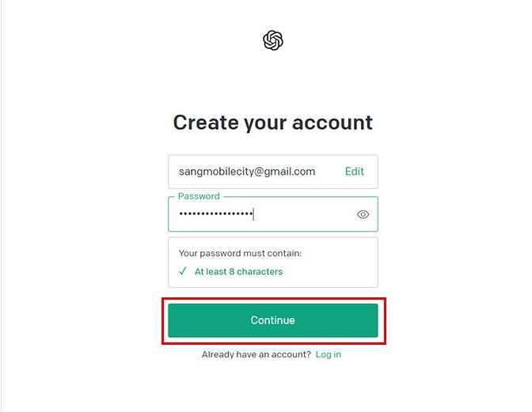Click the 'Create your account' heading
Screen dimensions: 532x412
[273, 123]
